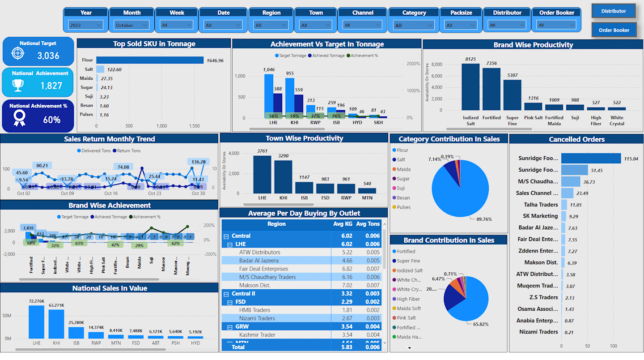Collapse the LHE row in outlet table

point(230,244)
